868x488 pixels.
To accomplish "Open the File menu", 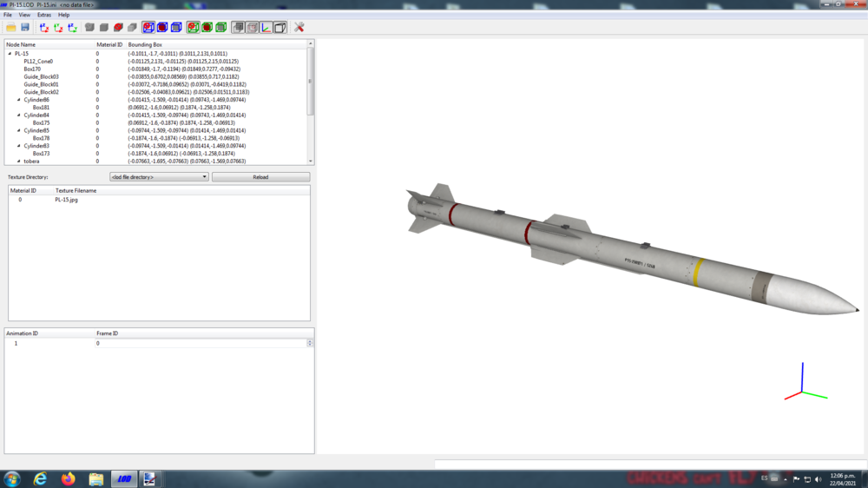I will pos(8,15).
